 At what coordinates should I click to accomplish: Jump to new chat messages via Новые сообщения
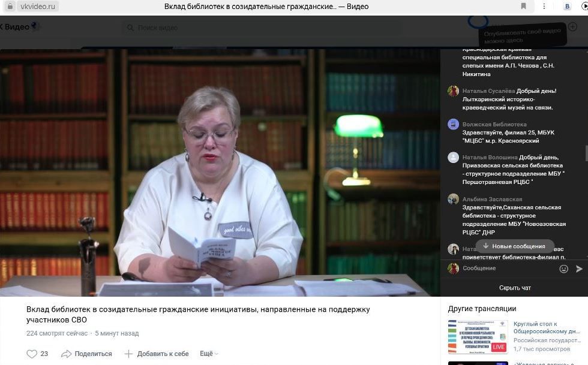(514, 246)
